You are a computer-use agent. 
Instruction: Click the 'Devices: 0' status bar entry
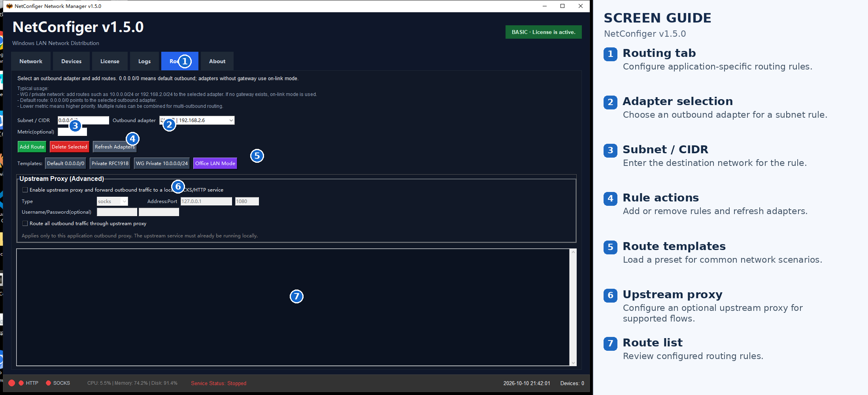coord(572,383)
